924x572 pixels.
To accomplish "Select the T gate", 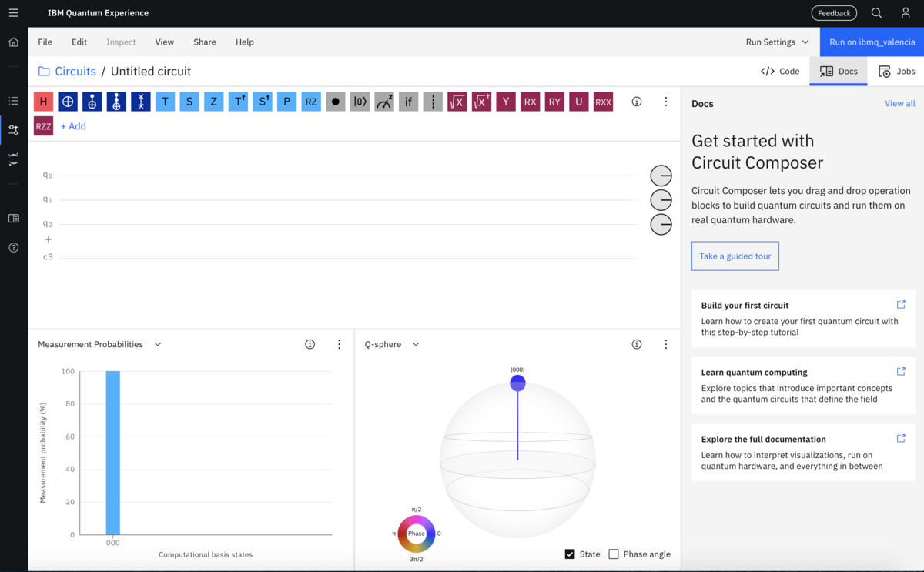I will (x=165, y=102).
